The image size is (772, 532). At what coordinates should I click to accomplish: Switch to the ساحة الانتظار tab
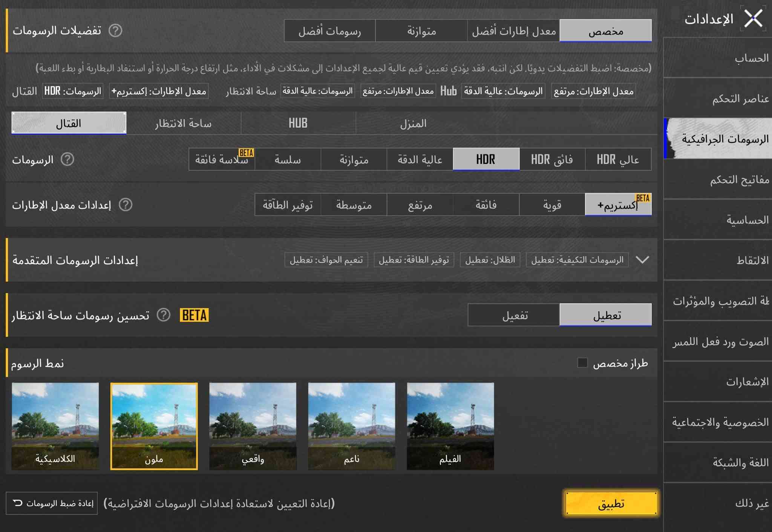tap(184, 123)
